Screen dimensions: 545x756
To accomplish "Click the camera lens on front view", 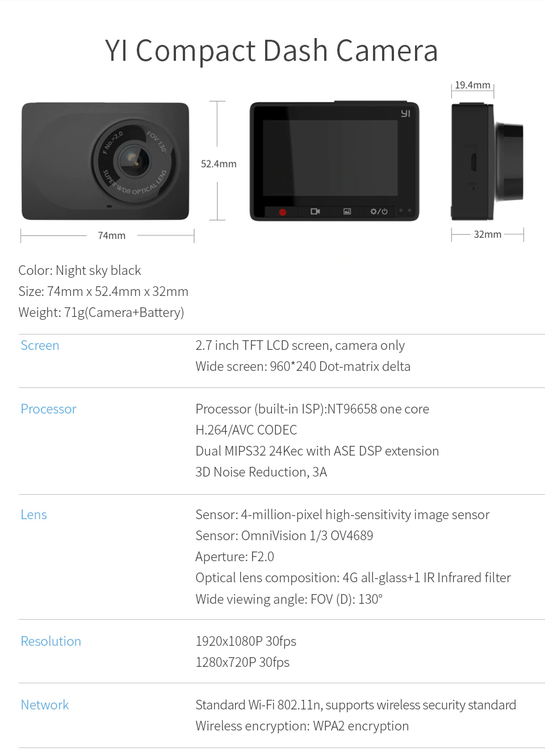I will [x=135, y=160].
